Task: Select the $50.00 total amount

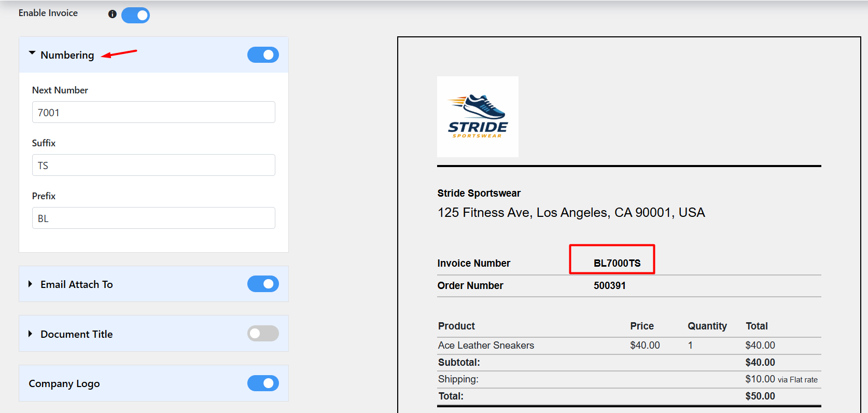Action: 760,396
